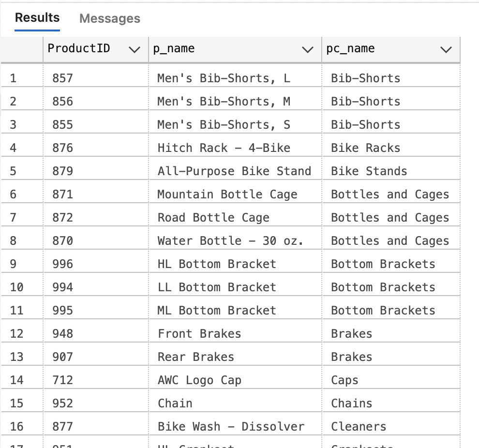
Task: Select the All-Purpose Bike Stand cell
Action: [x=235, y=171]
